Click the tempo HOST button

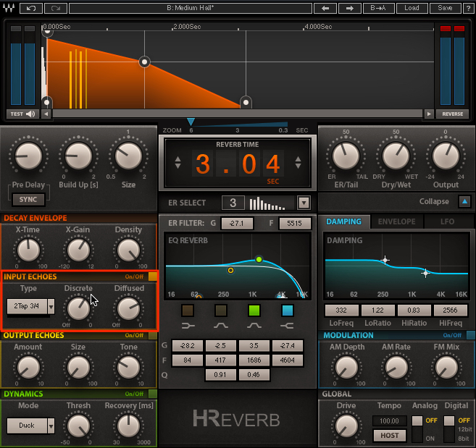coord(390,436)
